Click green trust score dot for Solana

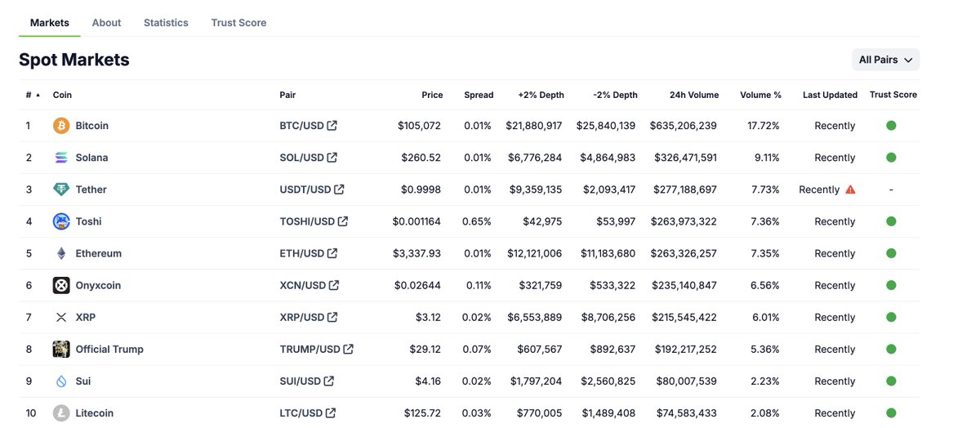[891, 158]
